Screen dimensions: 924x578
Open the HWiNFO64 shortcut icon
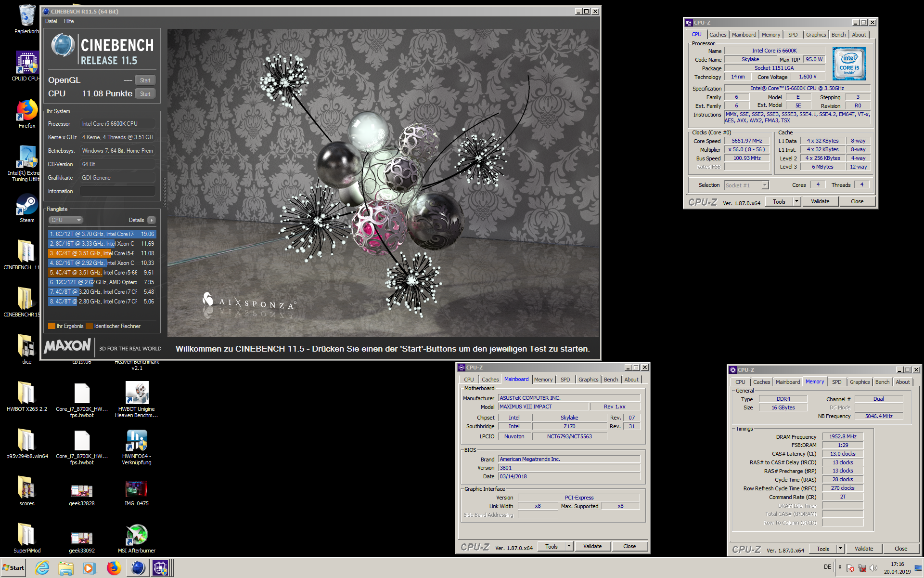(x=137, y=441)
